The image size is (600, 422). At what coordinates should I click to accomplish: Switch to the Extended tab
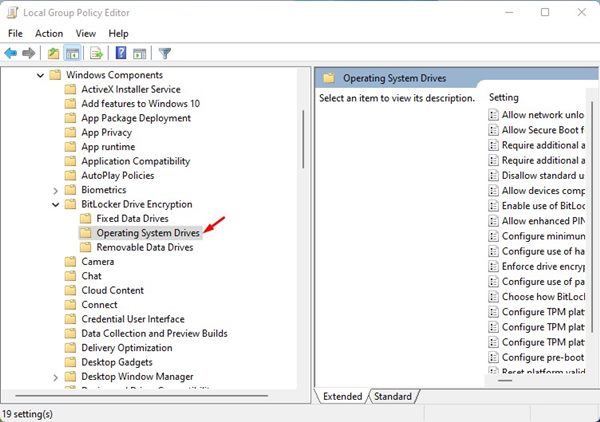click(342, 396)
